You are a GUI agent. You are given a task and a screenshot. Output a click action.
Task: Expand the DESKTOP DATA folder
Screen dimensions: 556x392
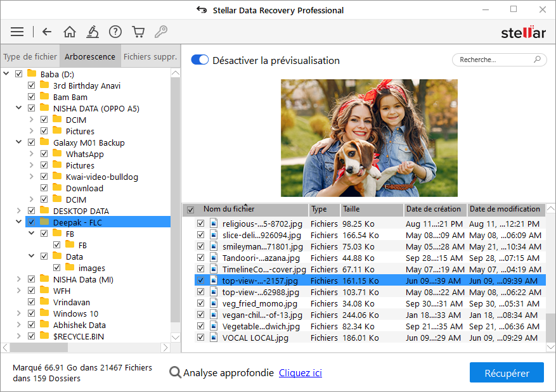point(19,211)
